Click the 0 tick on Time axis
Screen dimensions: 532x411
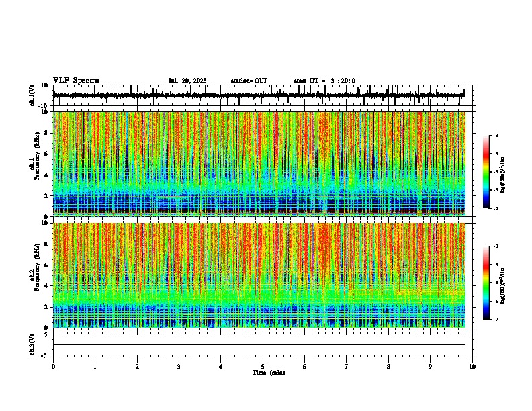pyautogui.click(x=53, y=367)
